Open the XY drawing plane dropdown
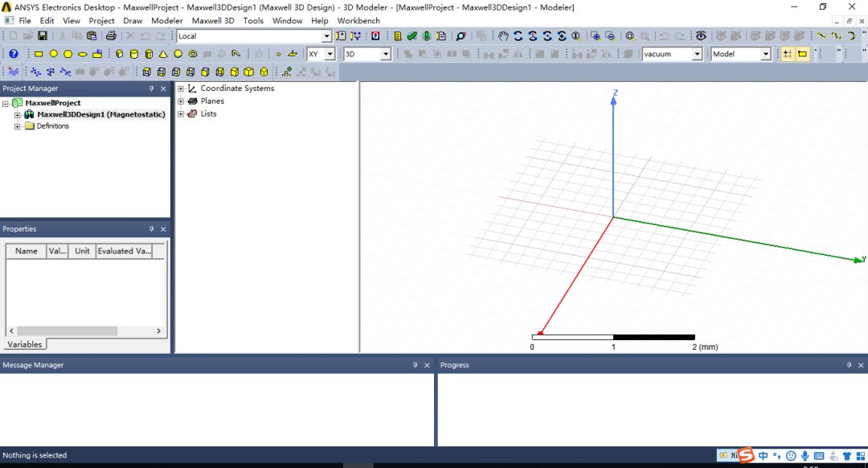 [330, 54]
